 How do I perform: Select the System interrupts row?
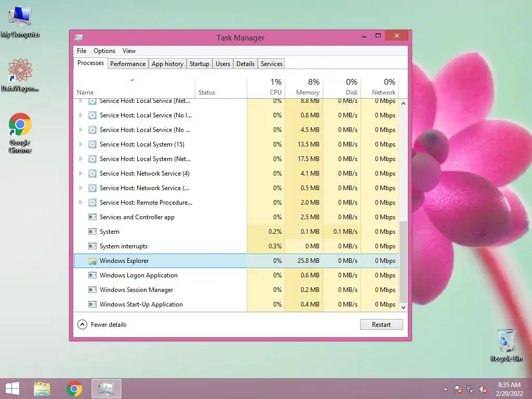[236, 246]
